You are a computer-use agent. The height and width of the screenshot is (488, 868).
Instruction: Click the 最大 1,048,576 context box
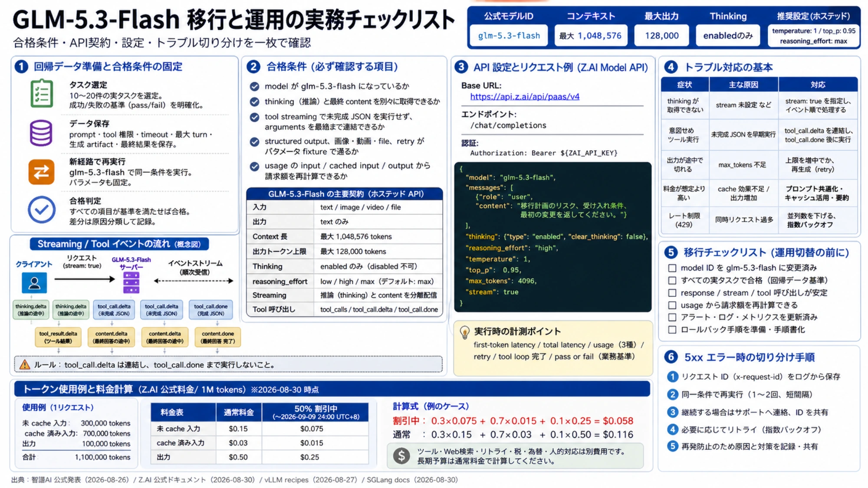pyautogui.click(x=590, y=36)
